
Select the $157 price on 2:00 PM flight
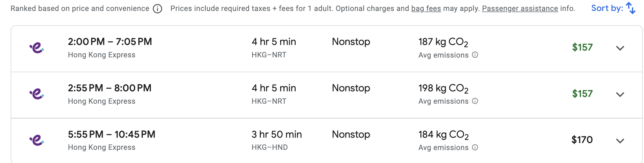582,47
